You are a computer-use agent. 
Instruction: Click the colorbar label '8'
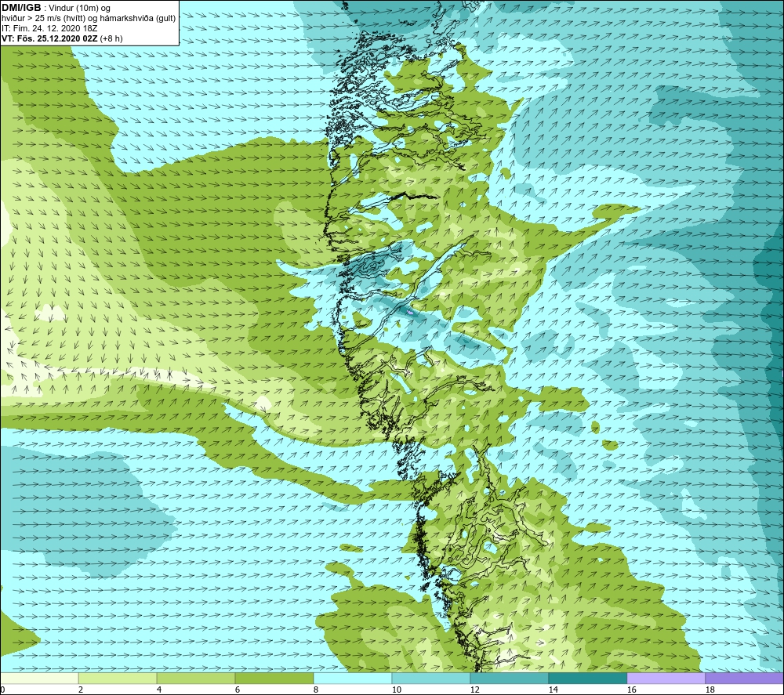(x=316, y=690)
